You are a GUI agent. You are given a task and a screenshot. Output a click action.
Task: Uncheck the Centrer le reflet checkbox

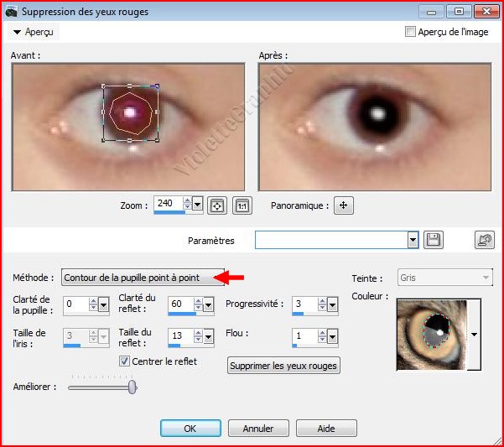(x=125, y=361)
